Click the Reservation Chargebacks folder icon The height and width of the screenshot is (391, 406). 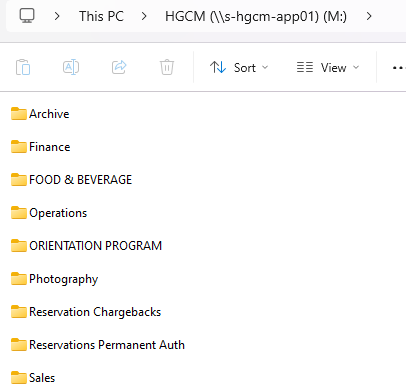pyautogui.click(x=19, y=312)
